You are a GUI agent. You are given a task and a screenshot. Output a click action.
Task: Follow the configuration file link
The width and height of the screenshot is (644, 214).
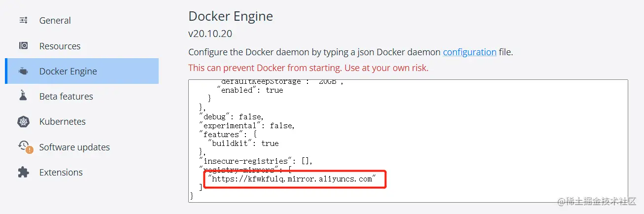(x=470, y=52)
